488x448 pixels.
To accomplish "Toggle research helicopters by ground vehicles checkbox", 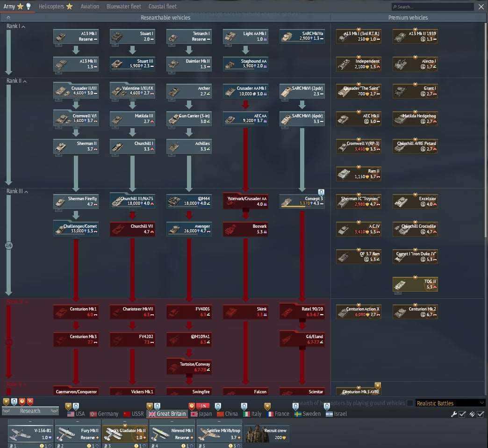I will coord(410,403).
